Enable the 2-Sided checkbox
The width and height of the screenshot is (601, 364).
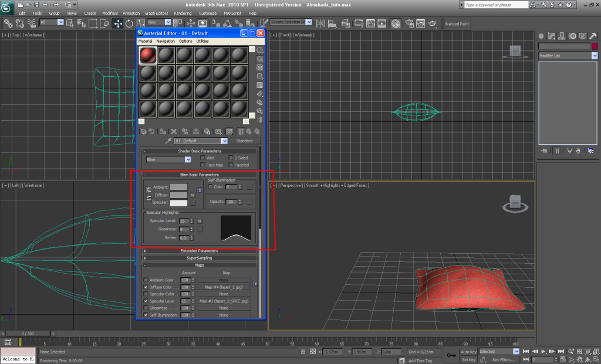point(231,158)
